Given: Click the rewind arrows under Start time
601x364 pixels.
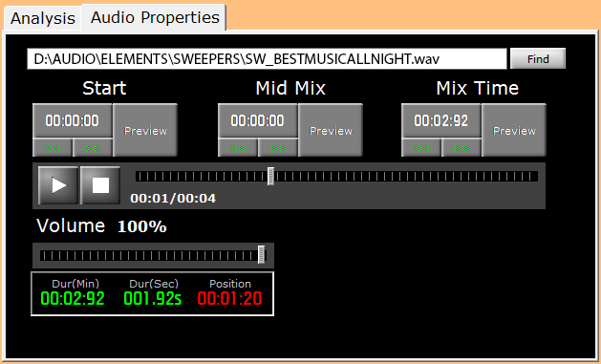Looking at the screenshot, I should pyautogui.click(x=53, y=148).
